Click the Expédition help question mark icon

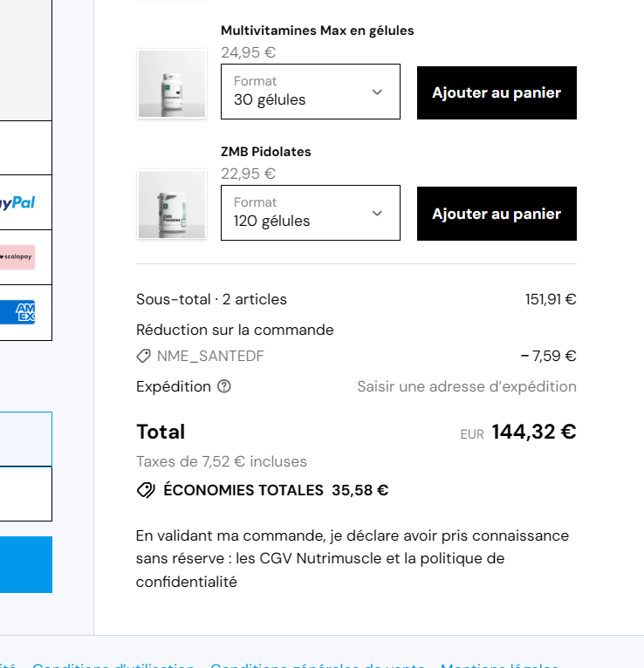click(x=224, y=386)
